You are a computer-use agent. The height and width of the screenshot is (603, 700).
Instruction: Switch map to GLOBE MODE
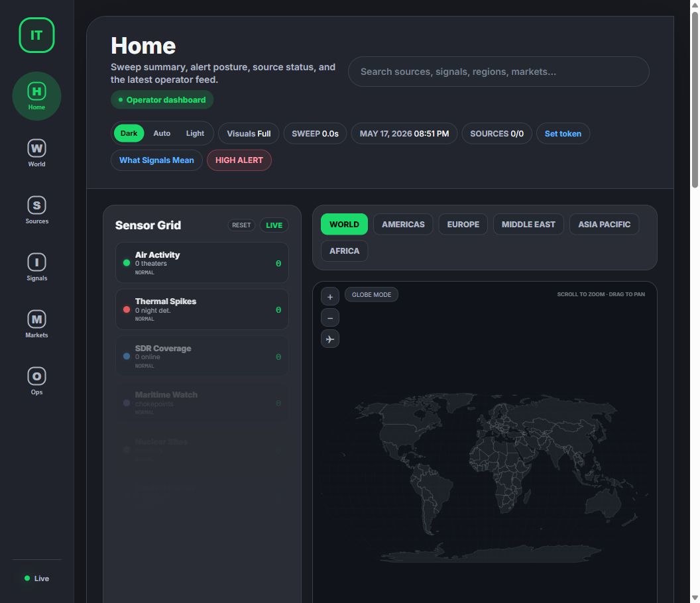click(371, 295)
